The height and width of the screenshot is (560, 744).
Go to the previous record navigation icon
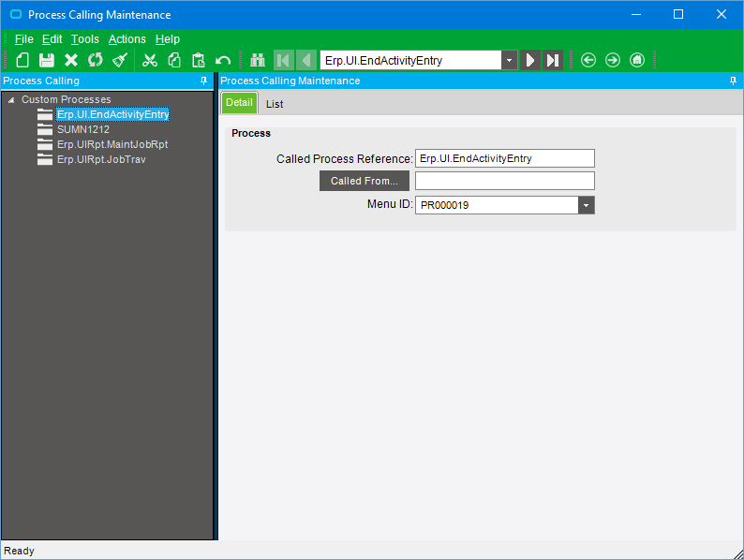306,60
